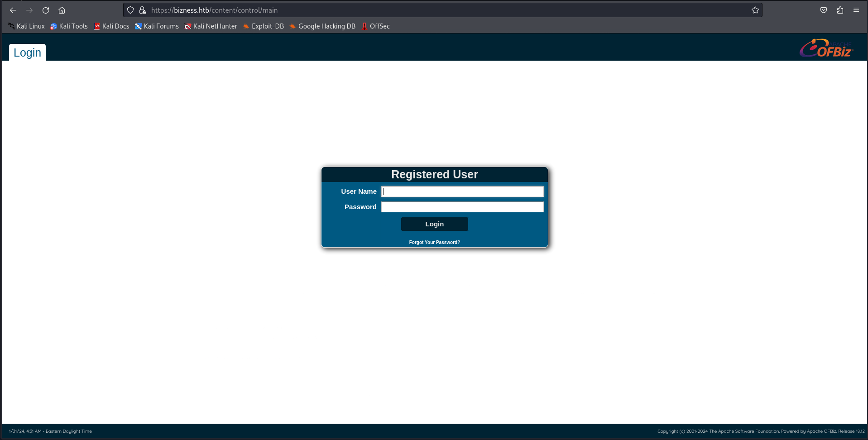Viewport: 868px width, 440px height.
Task: Click the Apache OFBiz logo
Action: 826,48
